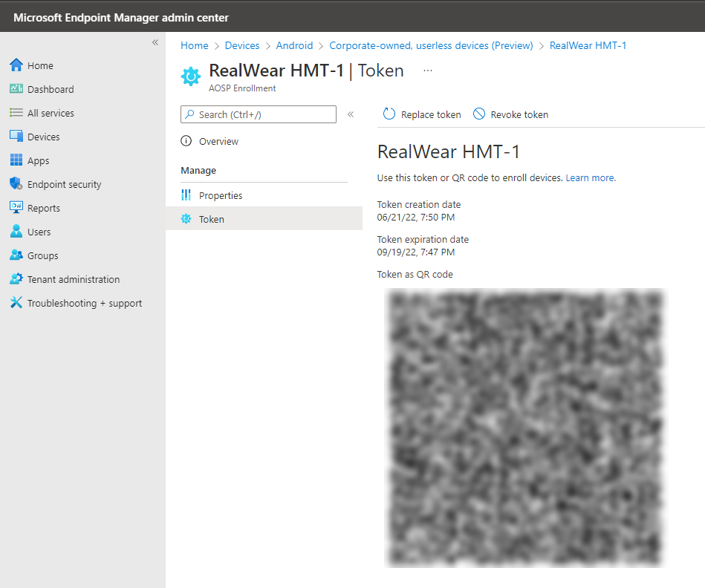
Task: Click the Revoke token button
Action: click(510, 114)
